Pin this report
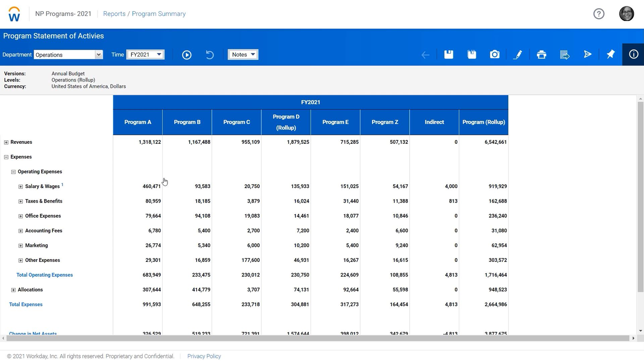644x361 pixels. click(x=611, y=55)
